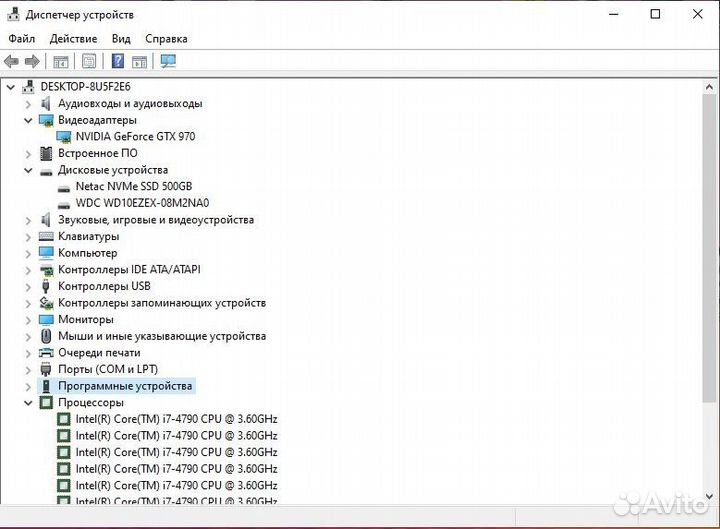Click the scrollbar up arrow
The image size is (720, 529).
click(709, 87)
